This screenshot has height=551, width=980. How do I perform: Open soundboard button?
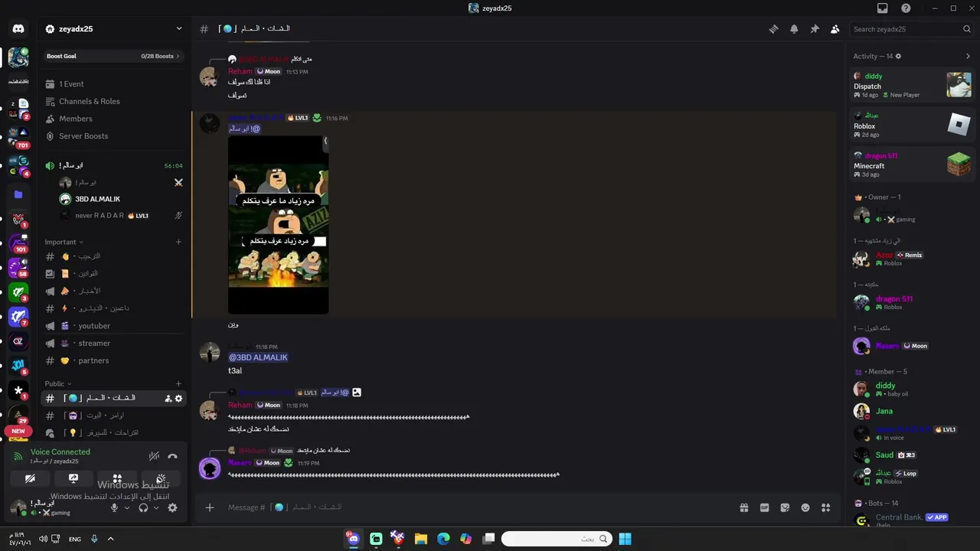[161, 478]
